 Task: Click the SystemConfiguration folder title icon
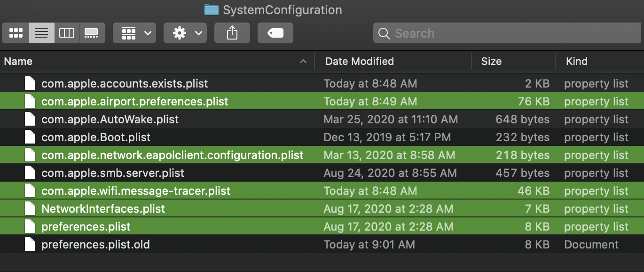[212, 10]
